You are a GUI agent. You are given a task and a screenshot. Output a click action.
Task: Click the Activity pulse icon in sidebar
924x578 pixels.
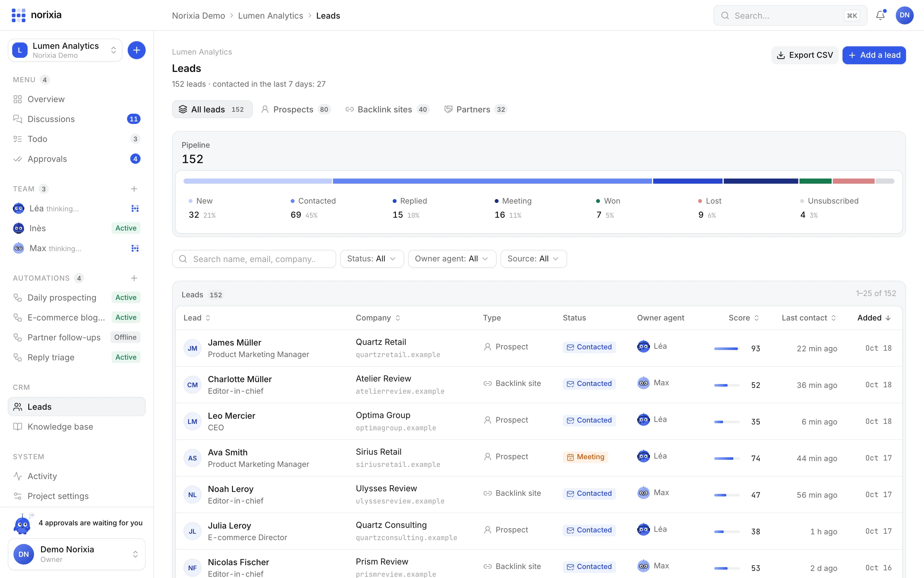pyautogui.click(x=18, y=476)
